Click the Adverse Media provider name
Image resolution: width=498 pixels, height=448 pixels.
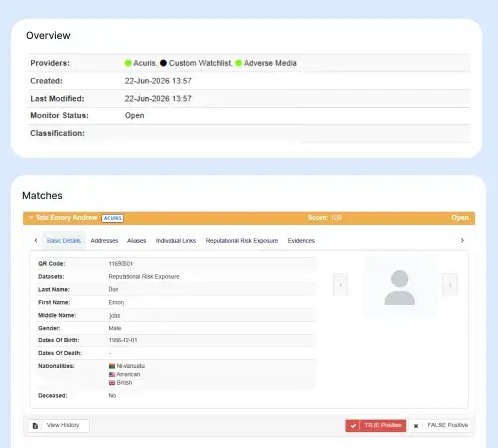pos(270,63)
